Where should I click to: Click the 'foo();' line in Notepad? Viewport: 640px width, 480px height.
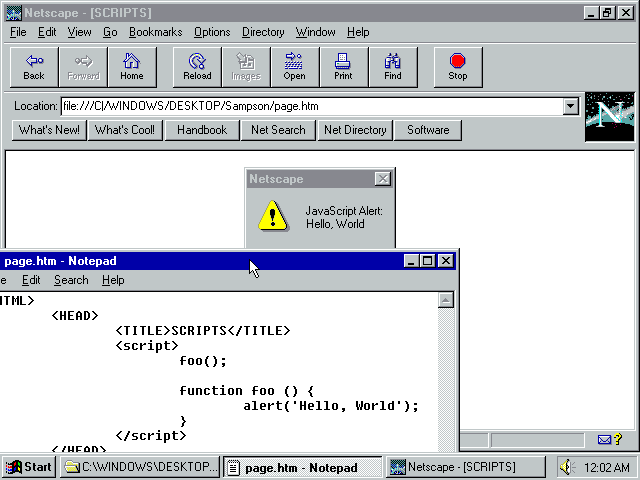[x=203, y=361]
